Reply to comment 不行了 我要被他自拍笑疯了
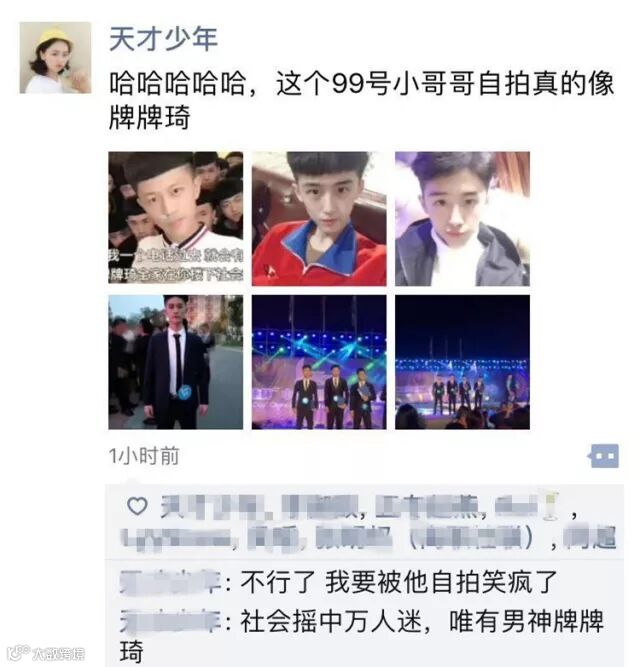This screenshot has height=667, width=640. pos(399,582)
